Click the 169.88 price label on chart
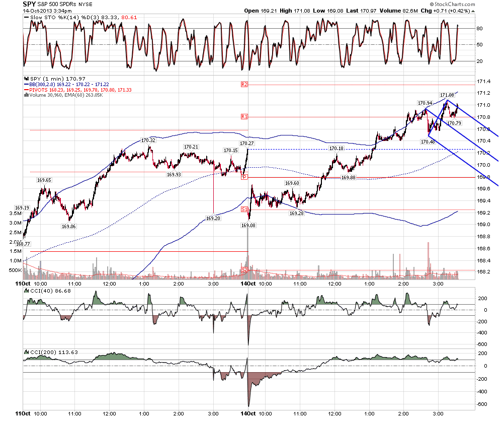 [x=349, y=177]
